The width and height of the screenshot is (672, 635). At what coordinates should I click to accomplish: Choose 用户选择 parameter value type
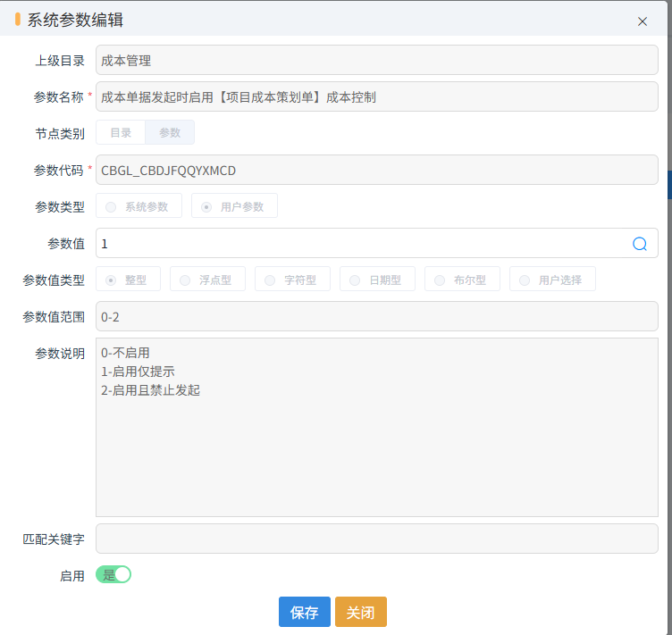click(x=552, y=280)
